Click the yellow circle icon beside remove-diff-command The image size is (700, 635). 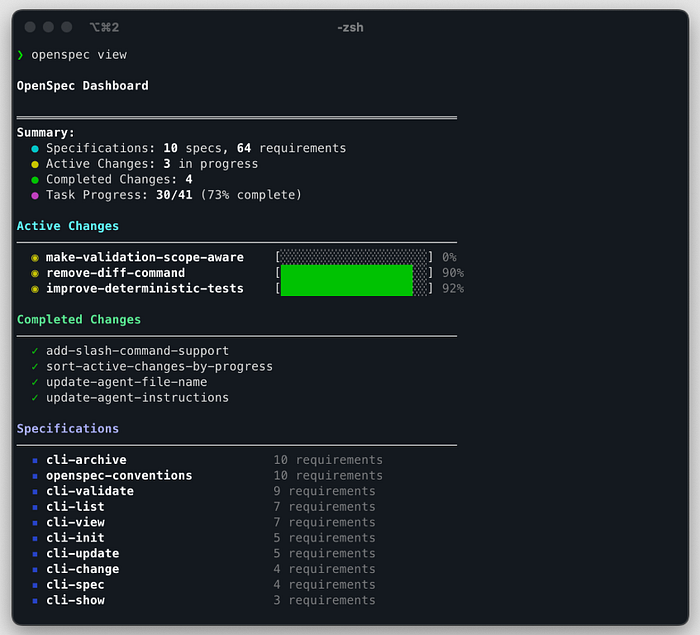(35, 273)
